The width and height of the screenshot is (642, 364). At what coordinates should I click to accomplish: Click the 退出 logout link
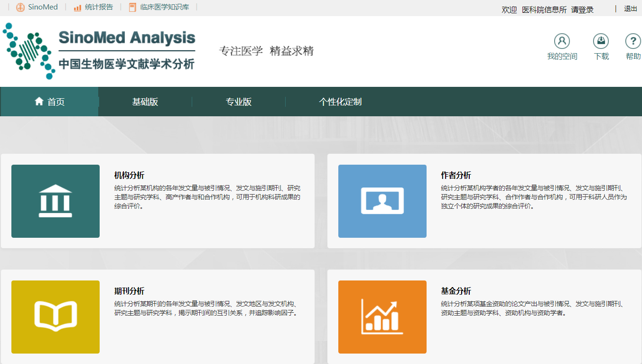(631, 9)
